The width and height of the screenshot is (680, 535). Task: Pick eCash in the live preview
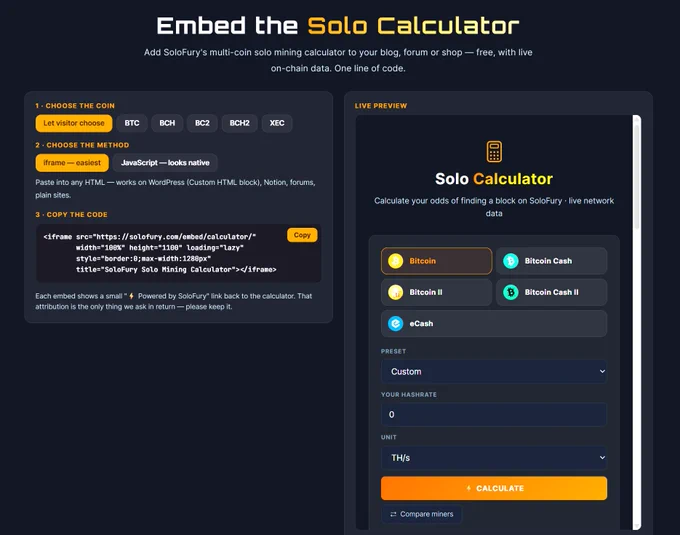pos(494,323)
